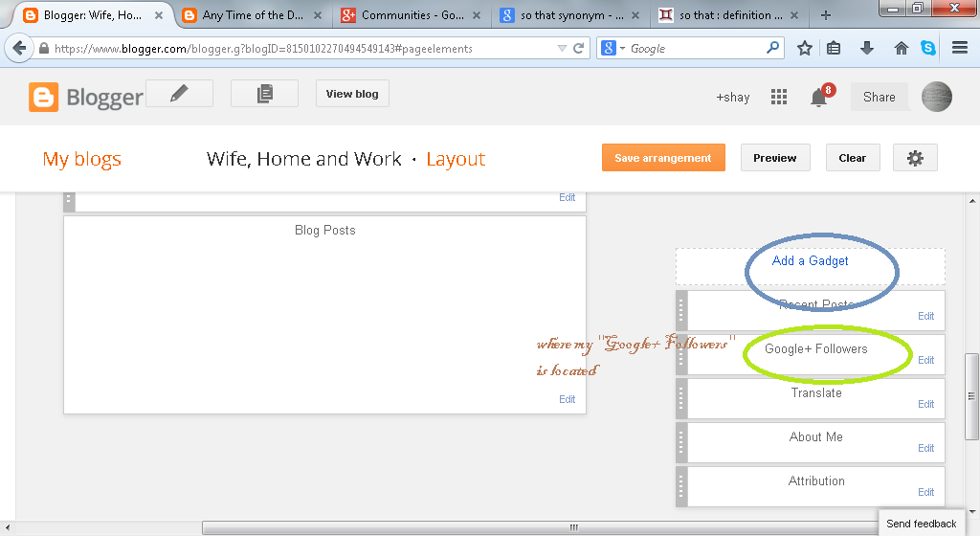
Task: Click the Translate gadget label
Action: (x=816, y=393)
